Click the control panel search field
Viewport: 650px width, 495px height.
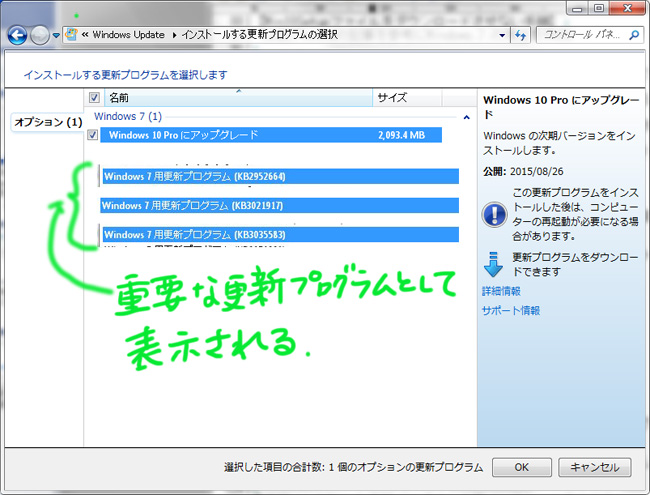click(x=580, y=35)
